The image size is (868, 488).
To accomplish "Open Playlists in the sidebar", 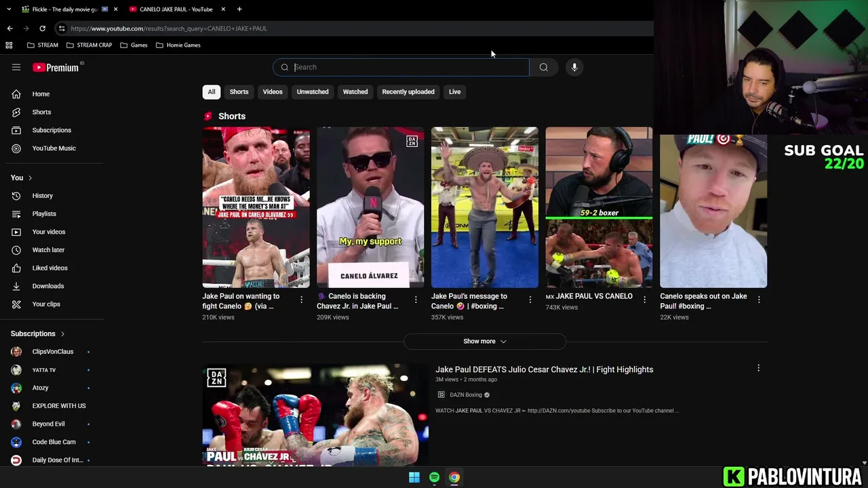I will click(54, 213).
